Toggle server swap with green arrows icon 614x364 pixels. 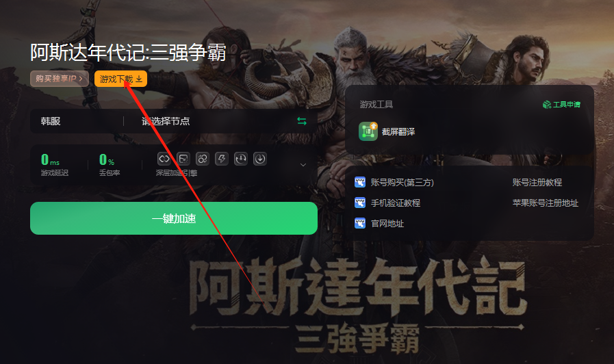(x=301, y=121)
